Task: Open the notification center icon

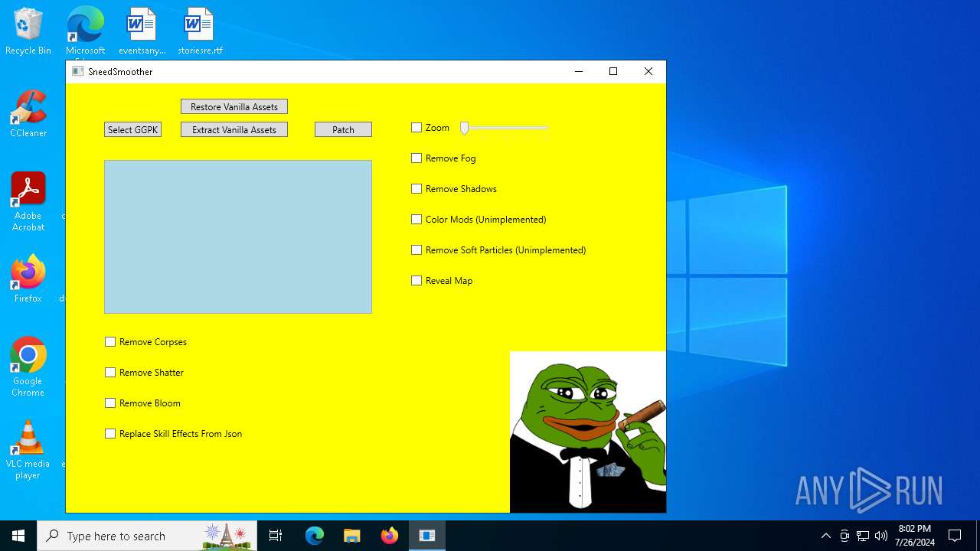Action: click(955, 536)
